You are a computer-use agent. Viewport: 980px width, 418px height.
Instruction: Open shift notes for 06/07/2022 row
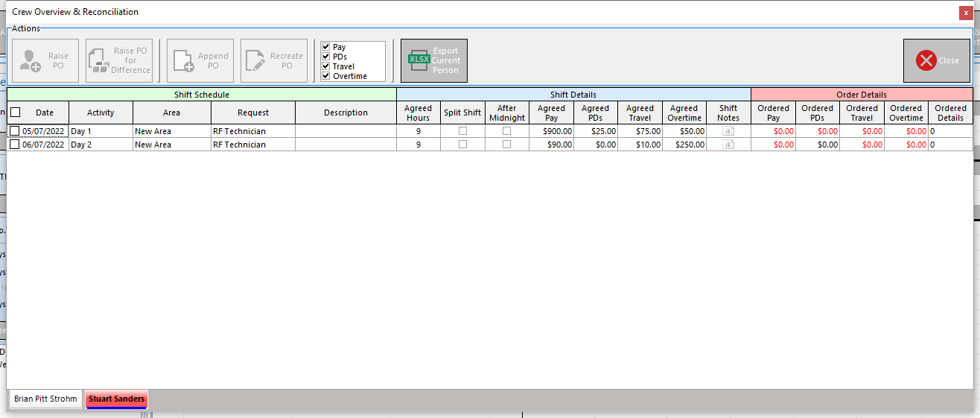pos(728,145)
